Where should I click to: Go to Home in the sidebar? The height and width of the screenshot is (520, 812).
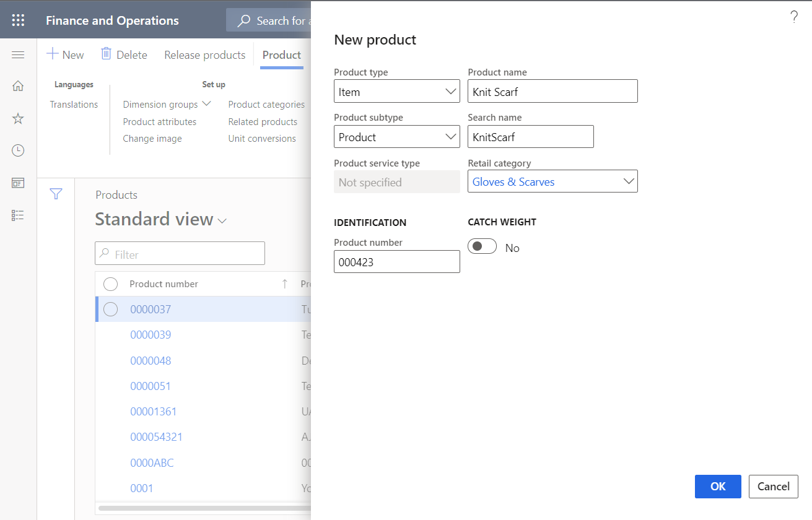tap(18, 86)
